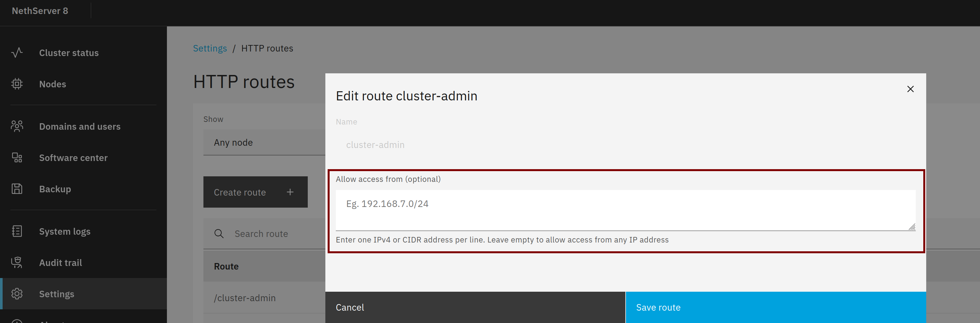This screenshot has height=323, width=980.
Task: Open Cluster status in sidebar
Action: 69,53
